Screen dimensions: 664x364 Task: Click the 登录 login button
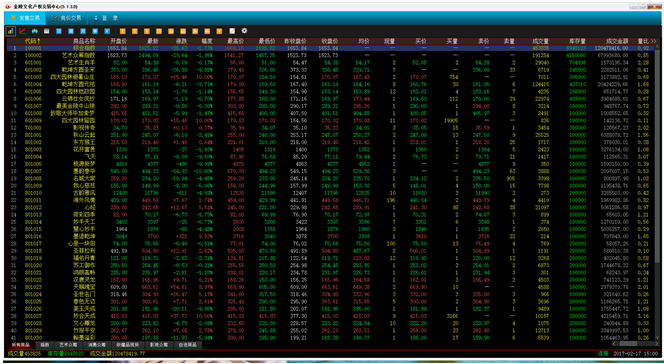click(106, 18)
